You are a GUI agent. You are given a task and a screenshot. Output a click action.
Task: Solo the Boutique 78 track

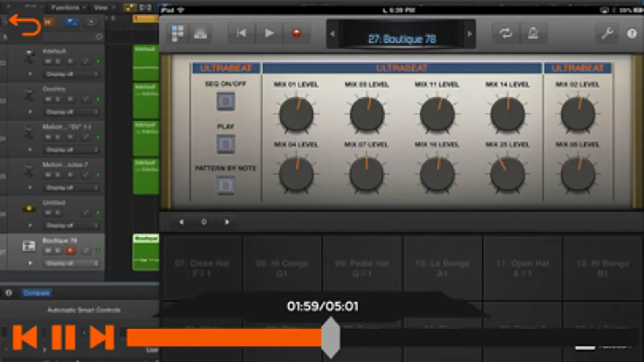[58, 251]
